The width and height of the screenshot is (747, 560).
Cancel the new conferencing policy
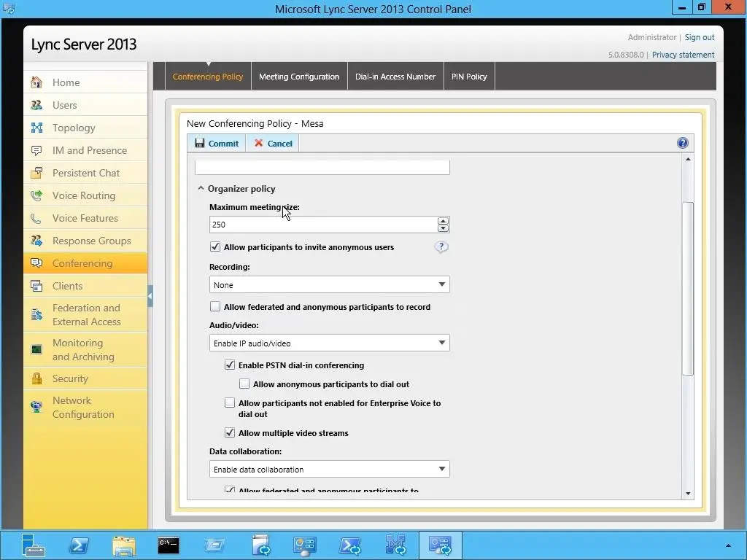coord(273,144)
